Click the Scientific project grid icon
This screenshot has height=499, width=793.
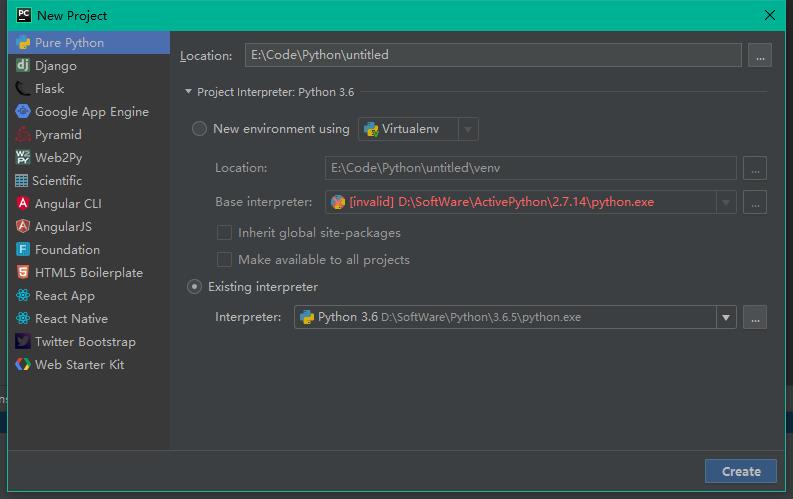pyautogui.click(x=22, y=181)
